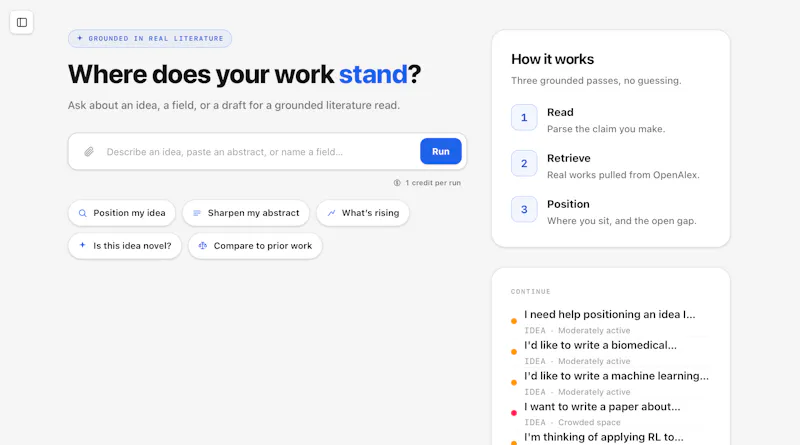Click orange dot beside 'I need help positioning an idea'

coord(514,321)
